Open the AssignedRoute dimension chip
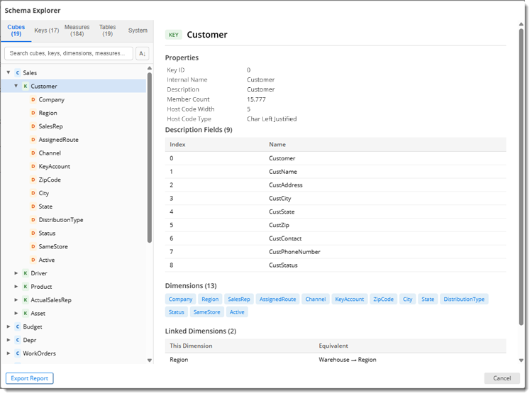The width and height of the screenshot is (532, 396). coord(277,299)
